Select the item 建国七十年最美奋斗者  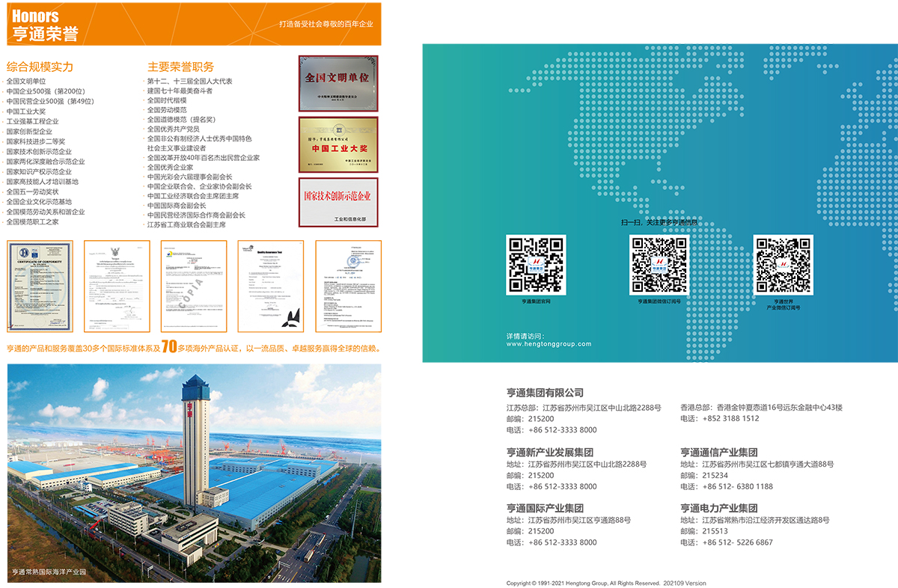coord(180,91)
